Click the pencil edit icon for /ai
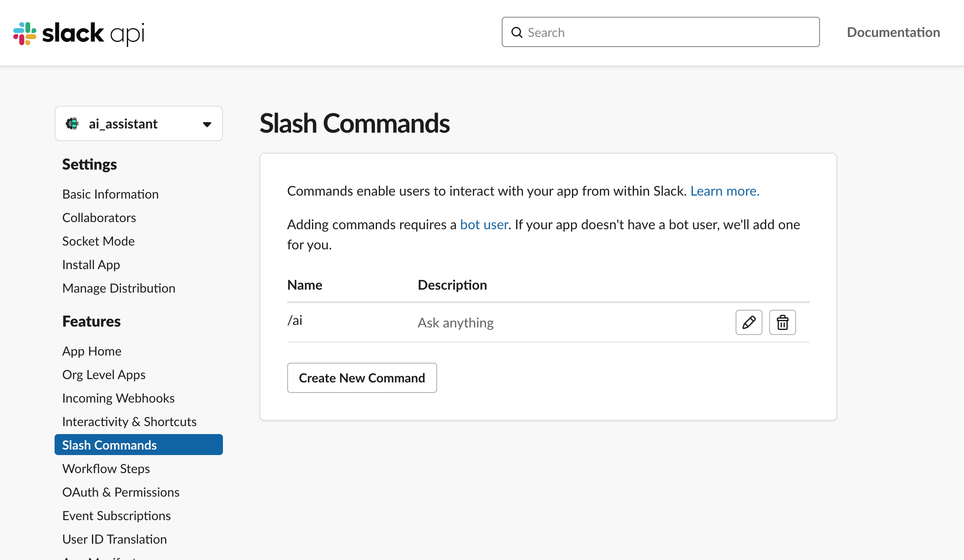Viewport: 964px width, 560px height. (749, 322)
